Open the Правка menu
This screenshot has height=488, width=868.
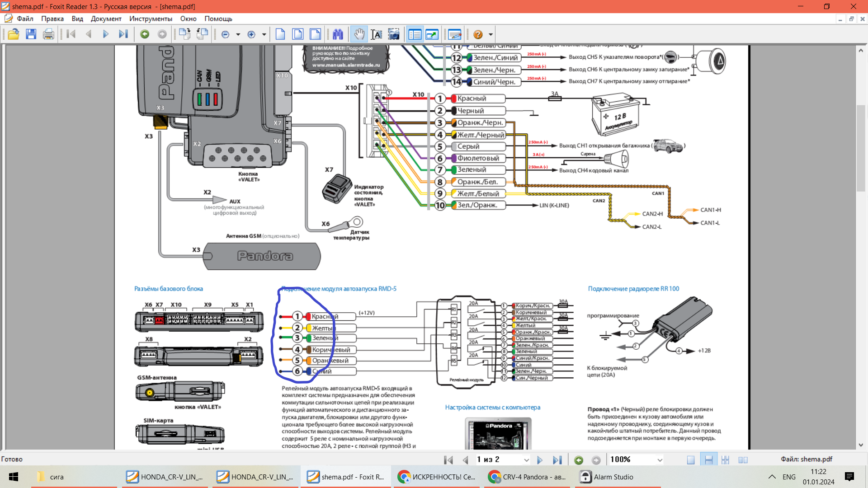(52, 19)
